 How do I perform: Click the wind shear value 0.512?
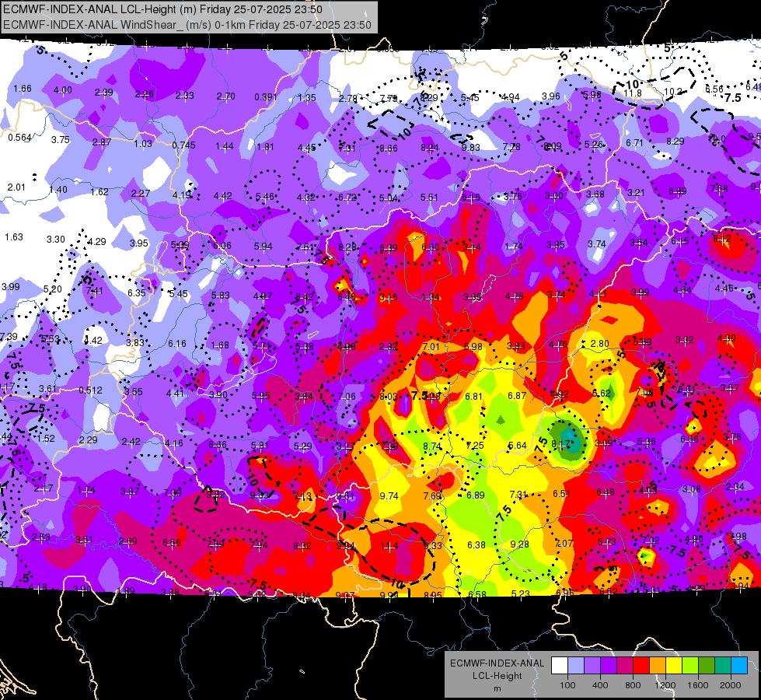(x=90, y=390)
